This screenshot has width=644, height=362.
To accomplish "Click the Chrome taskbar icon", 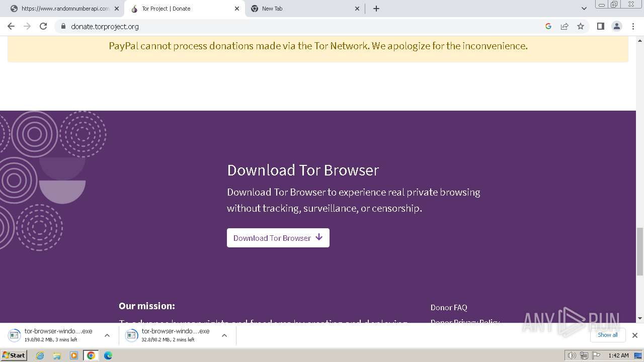I will click(x=91, y=355).
